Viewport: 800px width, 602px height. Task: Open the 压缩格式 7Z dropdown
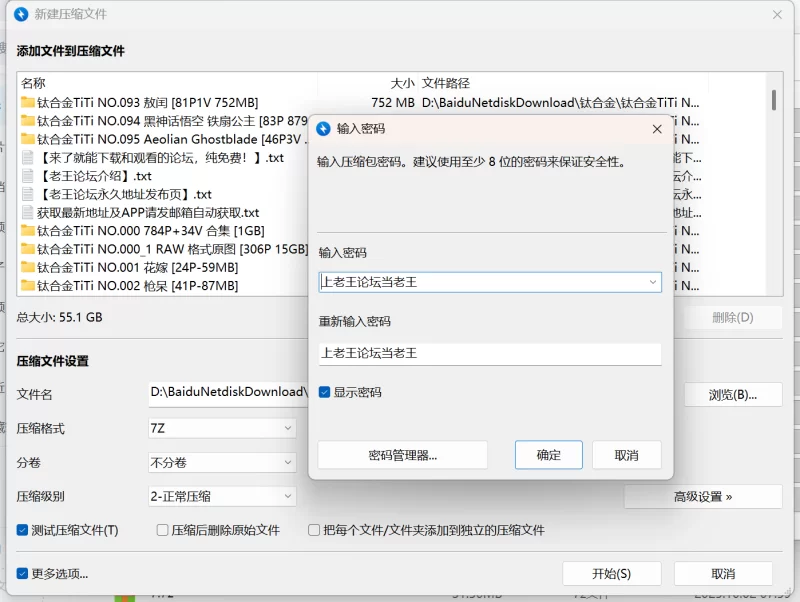point(222,428)
